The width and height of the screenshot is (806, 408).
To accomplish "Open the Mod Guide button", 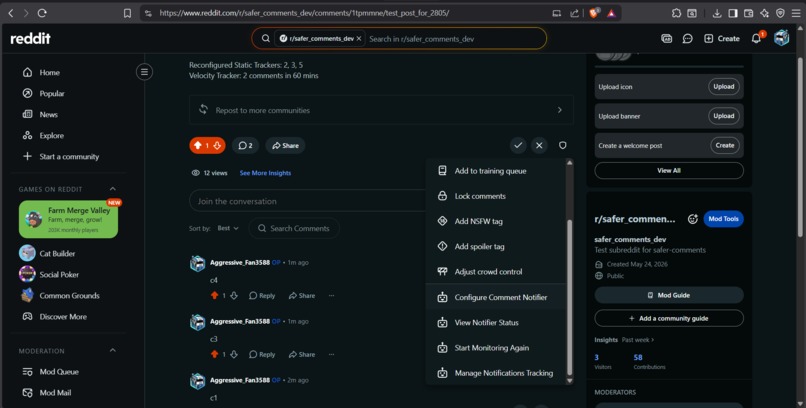I will [669, 295].
